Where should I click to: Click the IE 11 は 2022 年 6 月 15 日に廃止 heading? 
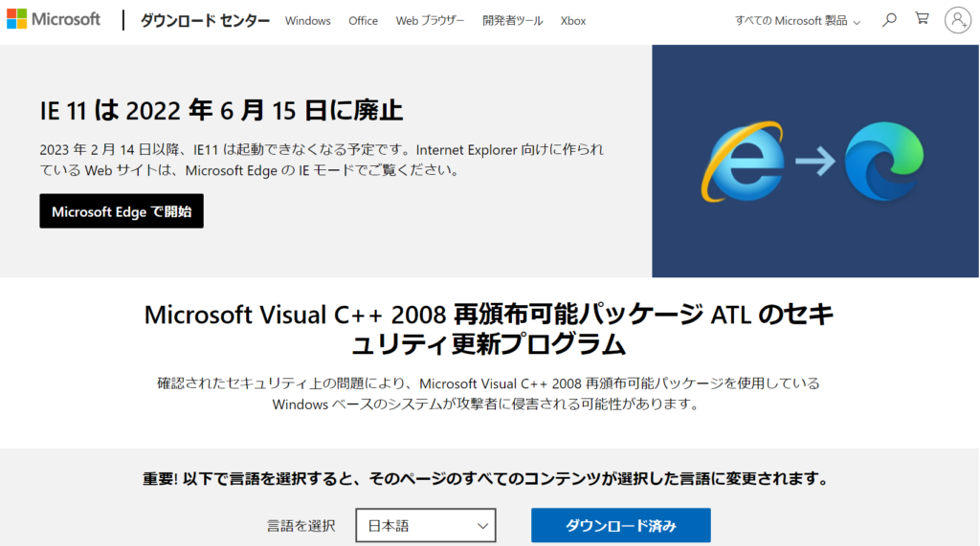pos(221,111)
